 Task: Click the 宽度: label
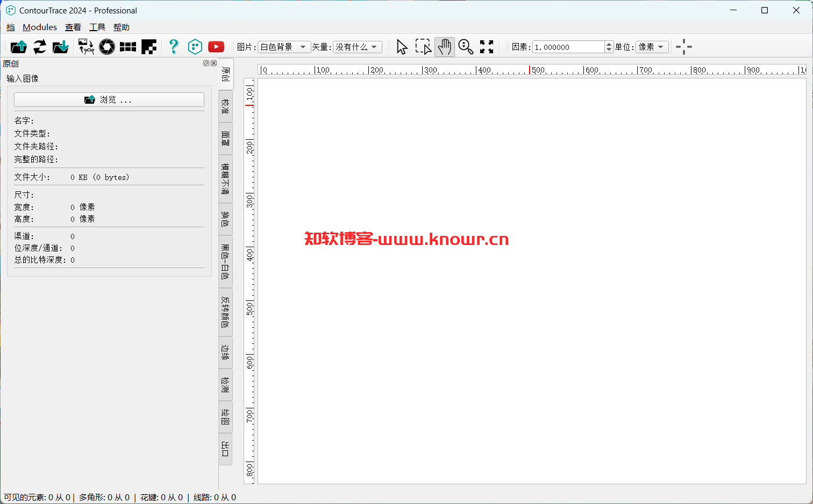point(24,207)
